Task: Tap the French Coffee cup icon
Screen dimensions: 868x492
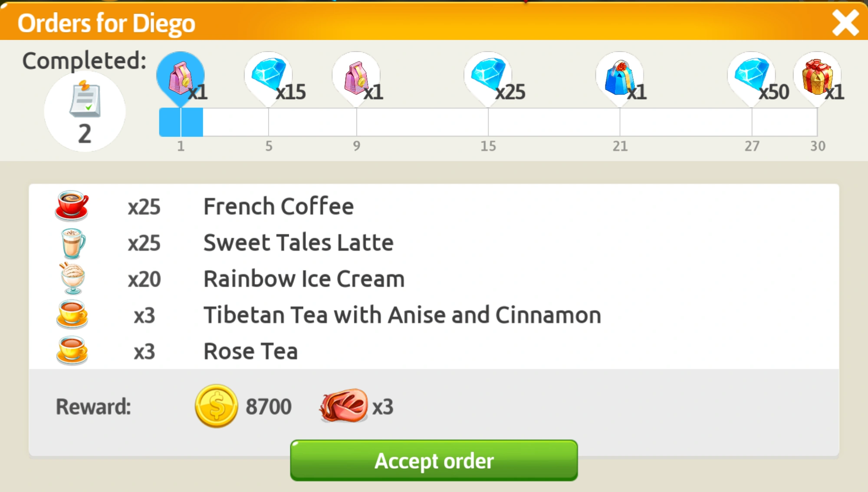Action: click(x=72, y=205)
